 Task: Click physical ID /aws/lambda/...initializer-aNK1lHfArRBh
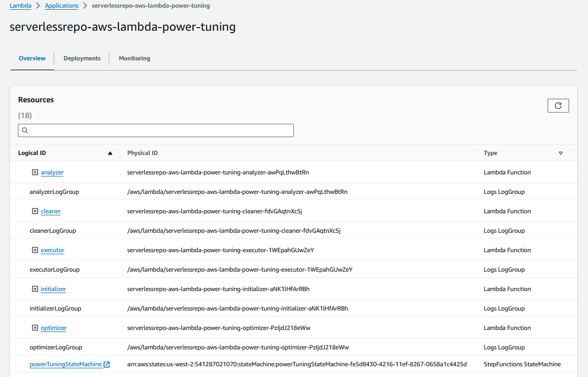tap(238, 308)
